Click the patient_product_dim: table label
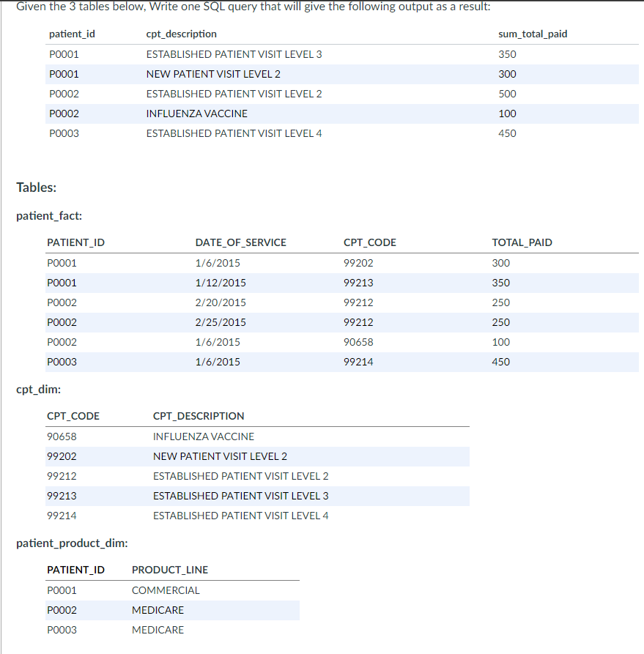 coord(72,543)
